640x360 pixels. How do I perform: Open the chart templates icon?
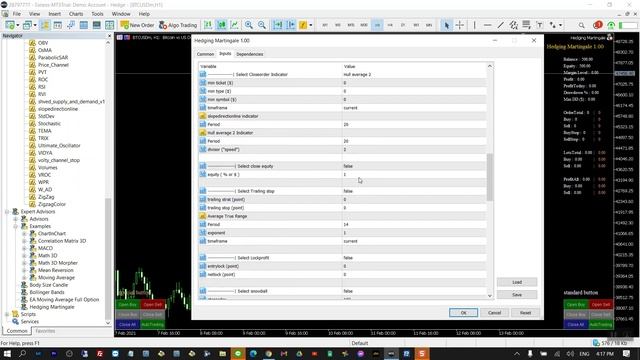click(x=303, y=25)
